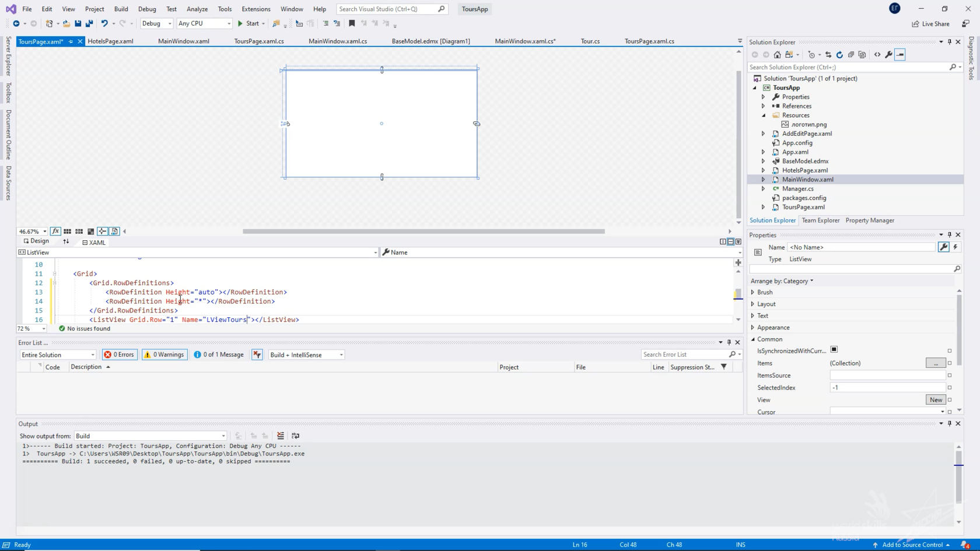Click the New button for View property
The image size is (980, 551).
click(x=936, y=400)
